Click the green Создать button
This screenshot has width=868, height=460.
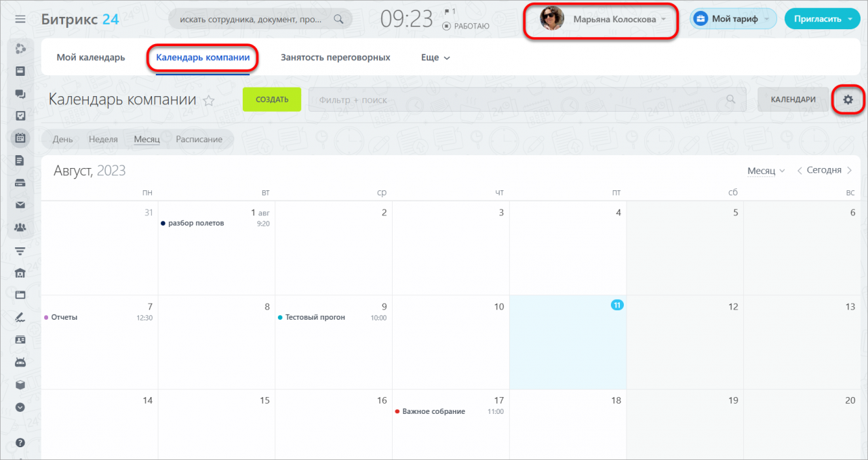(x=271, y=100)
